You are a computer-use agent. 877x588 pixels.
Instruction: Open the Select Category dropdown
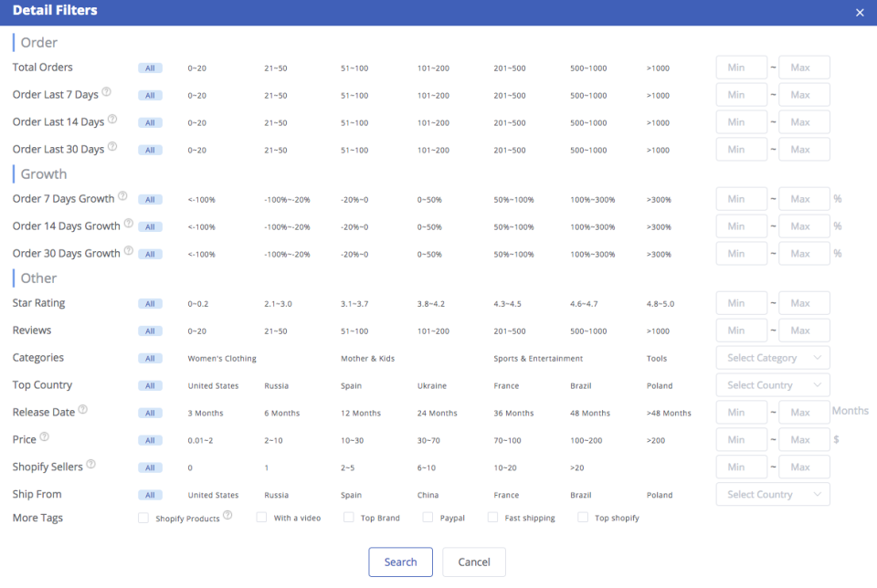click(x=772, y=358)
